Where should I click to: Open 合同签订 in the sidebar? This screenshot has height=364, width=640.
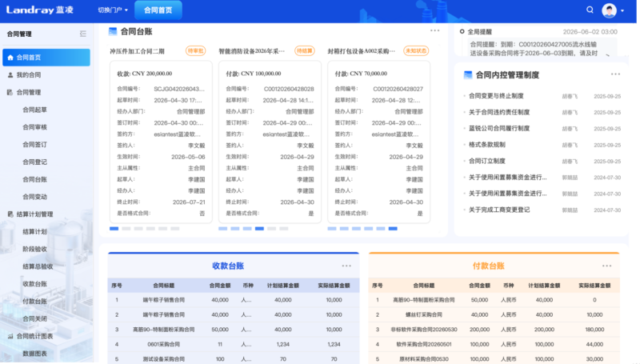[34, 145]
